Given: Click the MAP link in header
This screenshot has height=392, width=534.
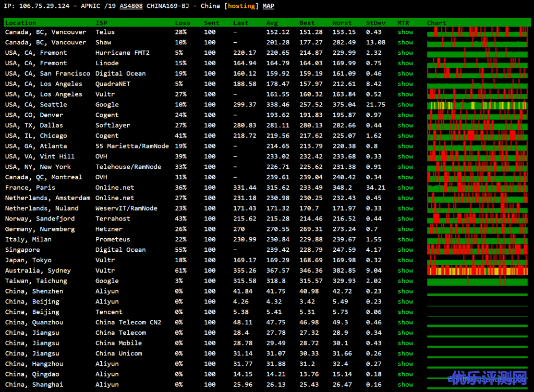Looking at the screenshot, I should (268, 6).
